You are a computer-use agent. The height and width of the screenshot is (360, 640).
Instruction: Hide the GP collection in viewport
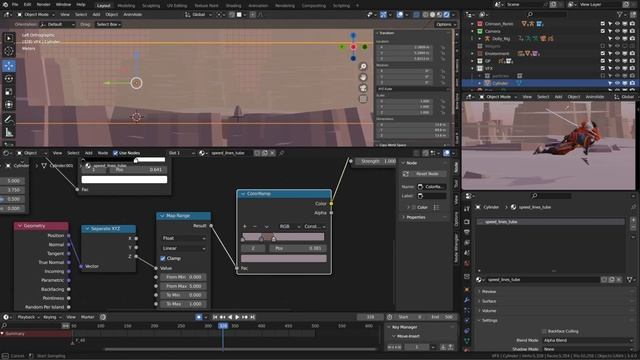(x=617, y=61)
